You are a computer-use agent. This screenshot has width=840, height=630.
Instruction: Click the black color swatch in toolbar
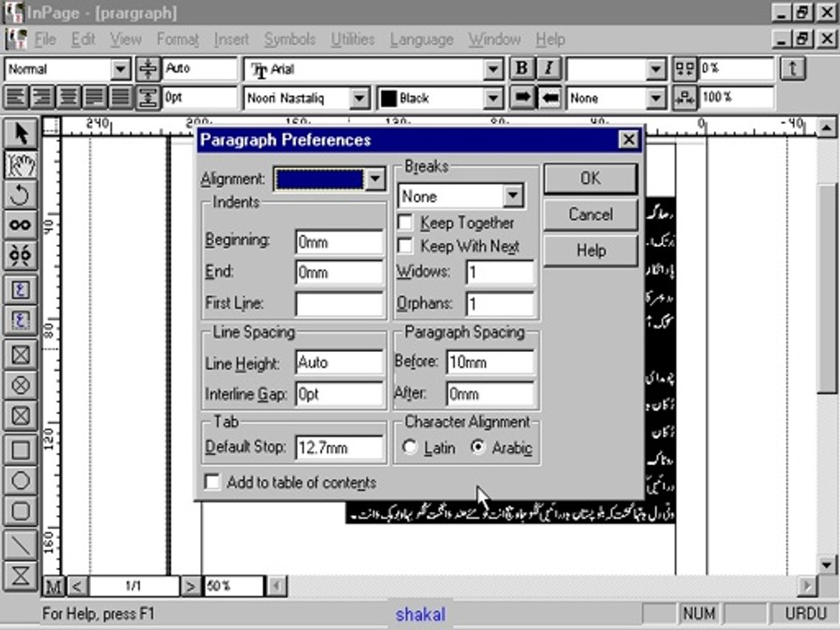[388, 98]
